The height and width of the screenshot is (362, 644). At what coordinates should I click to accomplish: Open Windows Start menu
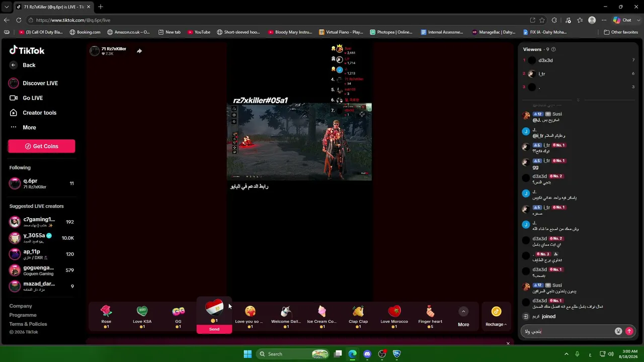(248, 354)
